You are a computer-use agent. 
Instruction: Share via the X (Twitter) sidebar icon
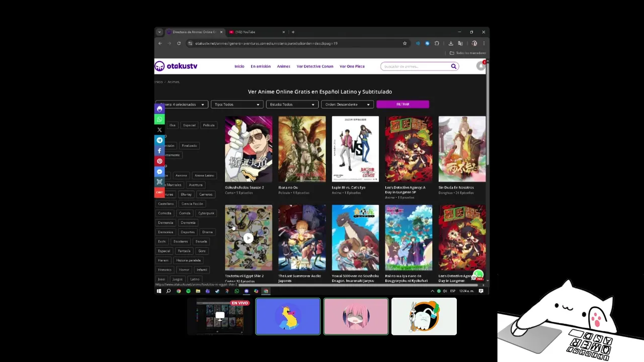(159, 130)
